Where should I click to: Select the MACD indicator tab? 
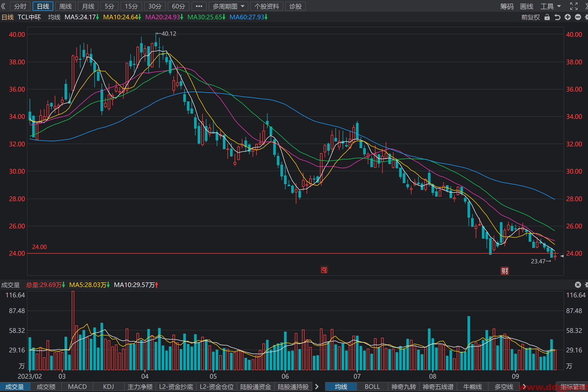tap(77, 387)
